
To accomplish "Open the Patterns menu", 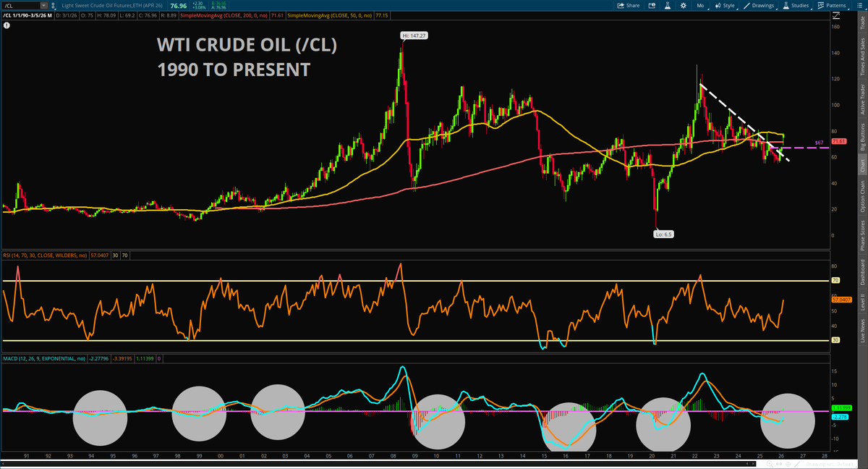I will coord(833,5).
